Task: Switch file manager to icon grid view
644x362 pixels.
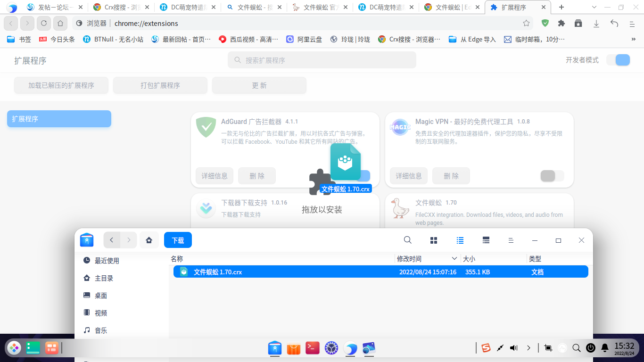Action: (x=433, y=240)
